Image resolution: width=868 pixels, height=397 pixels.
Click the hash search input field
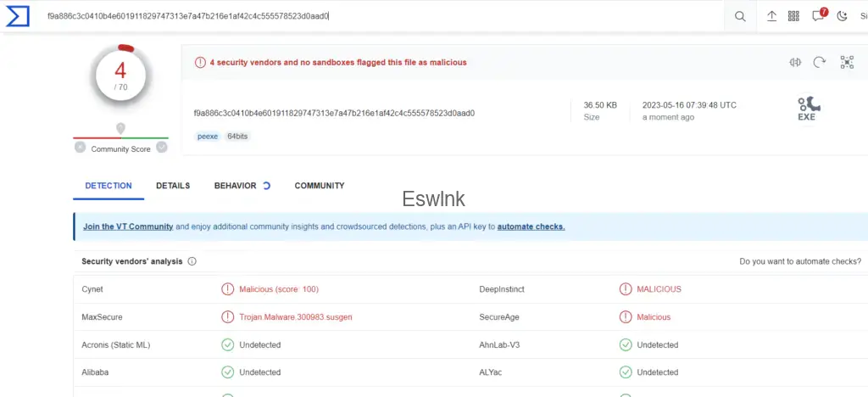tap(381, 16)
